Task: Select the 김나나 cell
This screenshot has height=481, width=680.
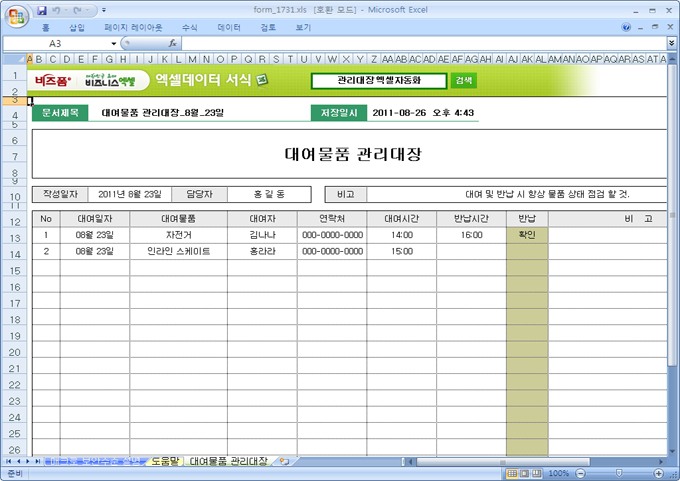Action: [x=262, y=235]
